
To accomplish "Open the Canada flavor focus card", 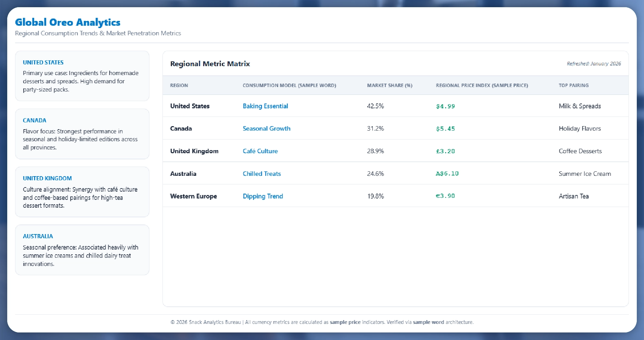I will coord(82,134).
